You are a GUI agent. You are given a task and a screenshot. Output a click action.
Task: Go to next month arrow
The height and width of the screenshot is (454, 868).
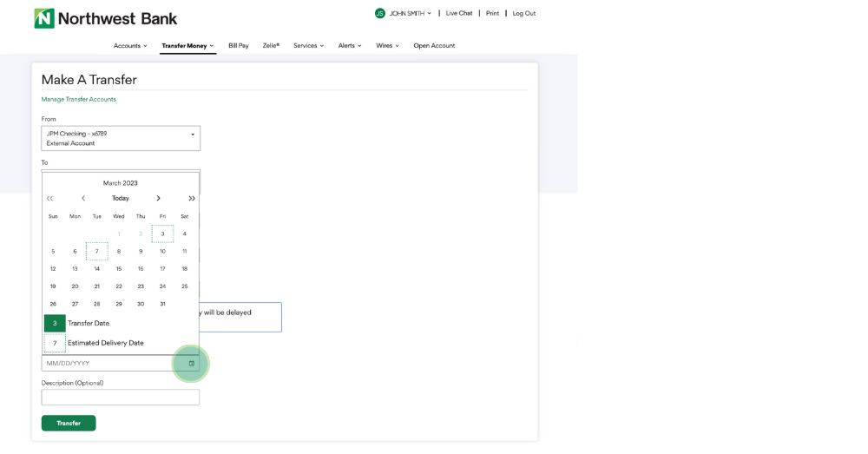pos(158,199)
